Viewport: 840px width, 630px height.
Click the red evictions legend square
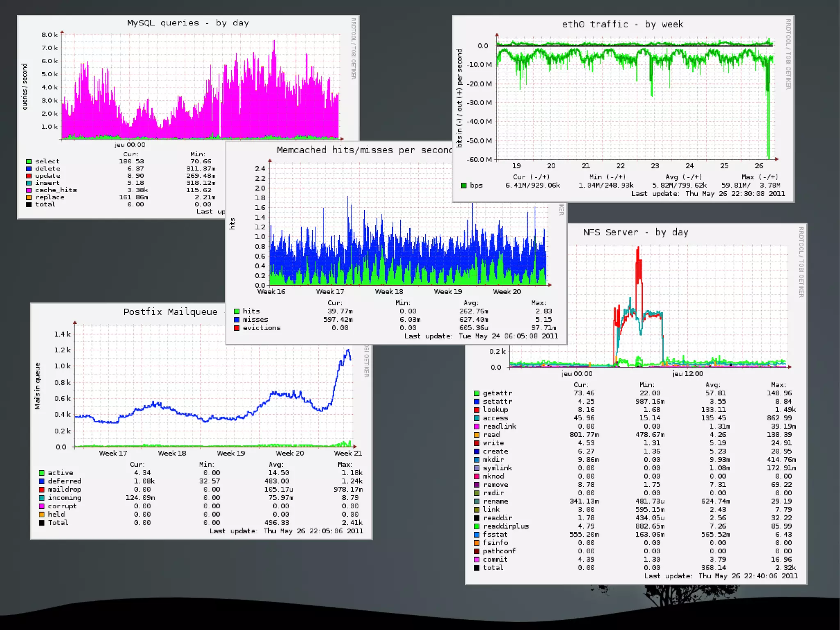(237, 328)
